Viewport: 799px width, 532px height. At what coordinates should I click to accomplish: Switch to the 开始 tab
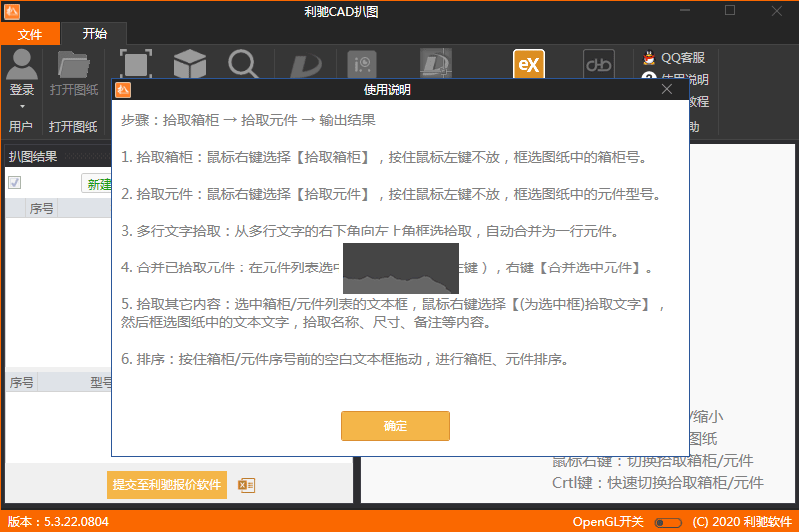94,34
